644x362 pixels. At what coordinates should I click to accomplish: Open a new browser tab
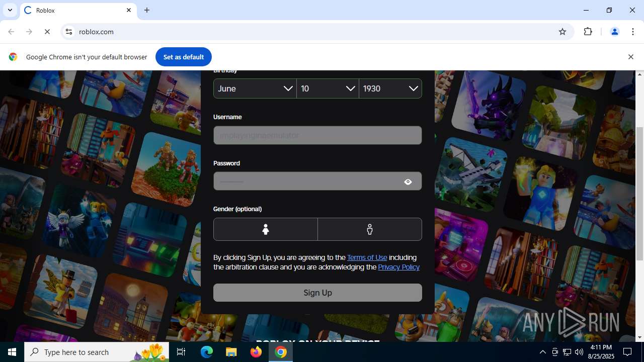coord(147,10)
